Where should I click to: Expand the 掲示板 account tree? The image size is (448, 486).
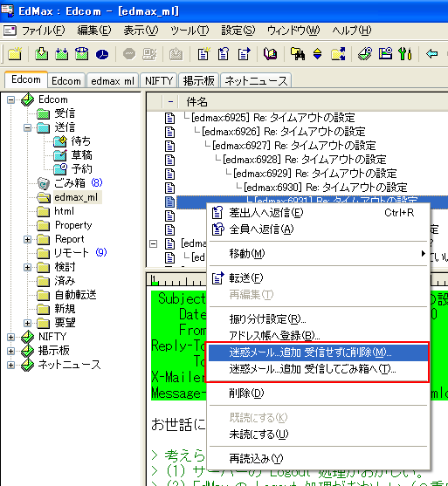(10, 351)
